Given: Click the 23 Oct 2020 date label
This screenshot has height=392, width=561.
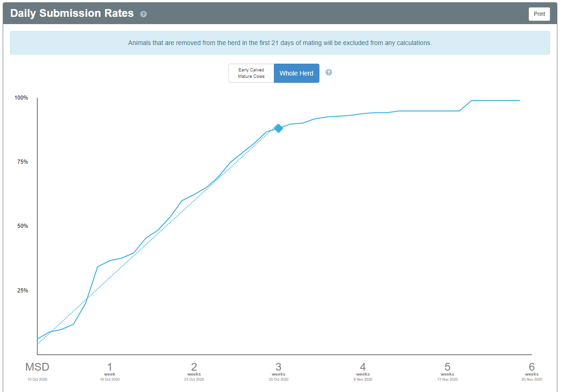Looking at the screenshot, I should coord(194,379).
